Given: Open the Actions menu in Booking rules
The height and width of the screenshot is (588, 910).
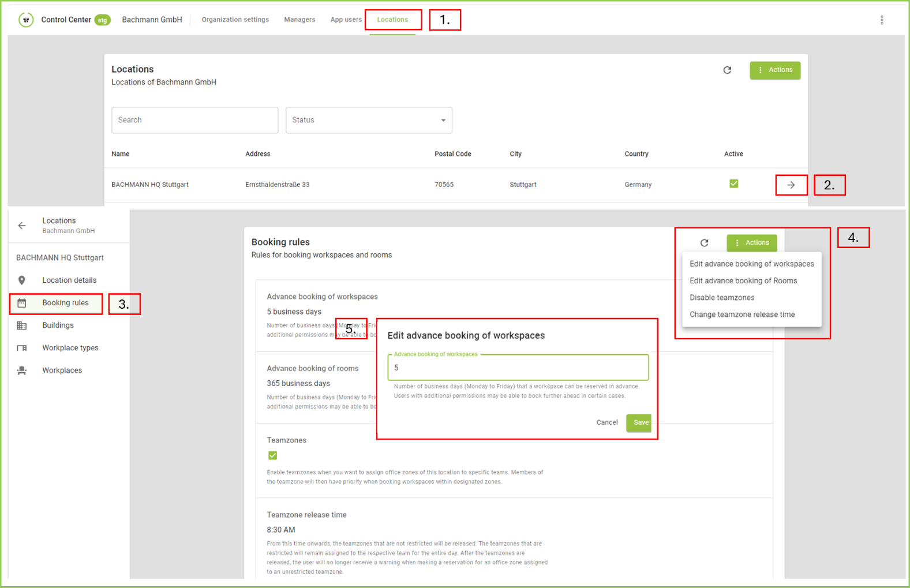Looking at the screenshot, I should pos(751,243).
